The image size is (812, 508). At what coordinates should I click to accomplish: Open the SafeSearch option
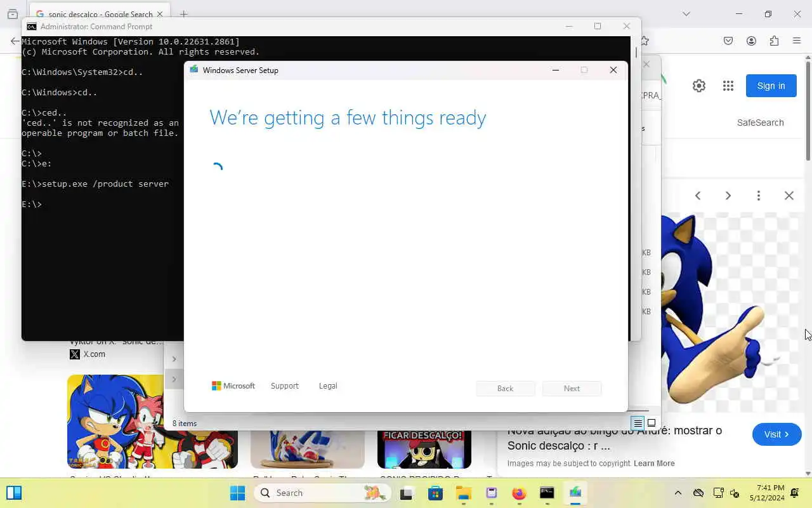point(760,123)
